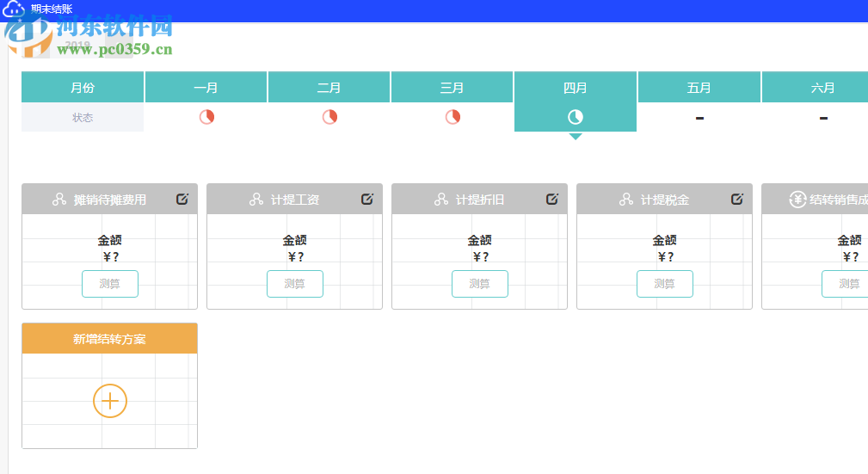Viewport: 868px width, 474px height.
Task: Click yen icon on 结转销售成本 card
Action: [x=797, y=200]
